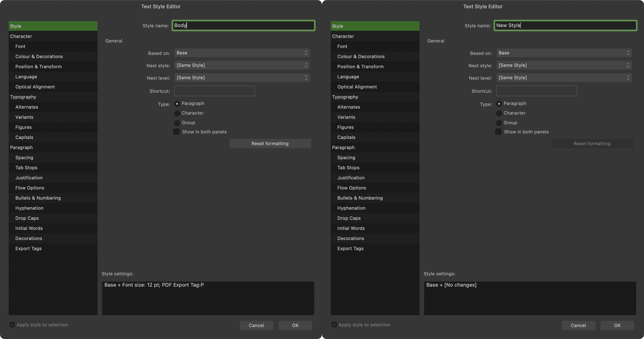Open Paragraph section in Body editor sidebar
Viewport: 644px width, 339px height.
[53, 147]
